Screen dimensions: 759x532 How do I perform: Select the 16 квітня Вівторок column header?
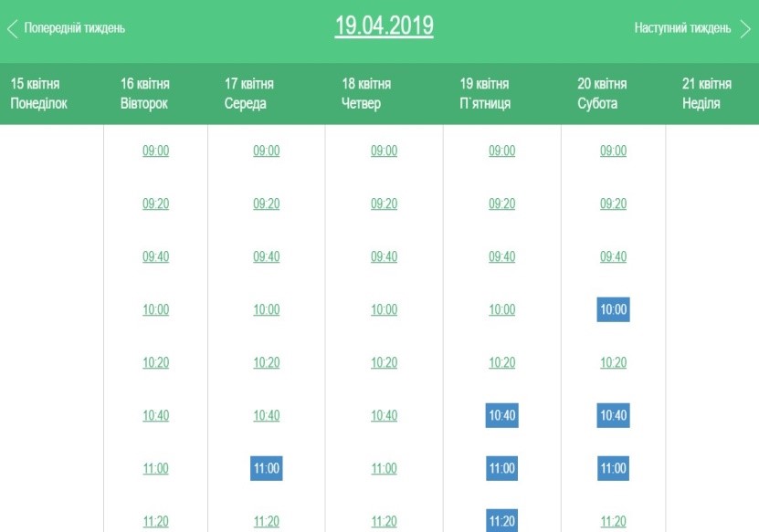(x=144, y=93)
